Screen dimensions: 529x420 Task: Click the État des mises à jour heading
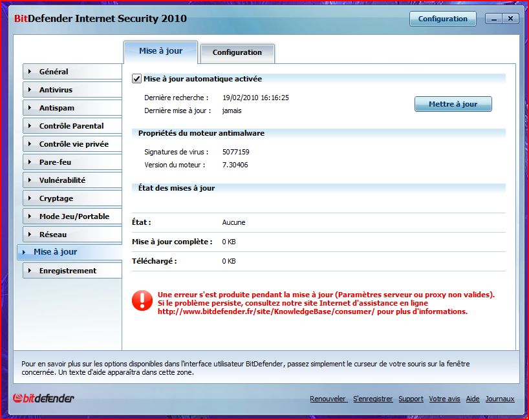177,188
